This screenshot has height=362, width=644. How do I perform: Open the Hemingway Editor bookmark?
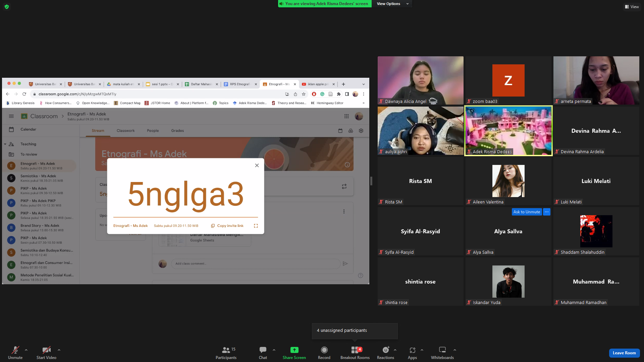point(327,103)
